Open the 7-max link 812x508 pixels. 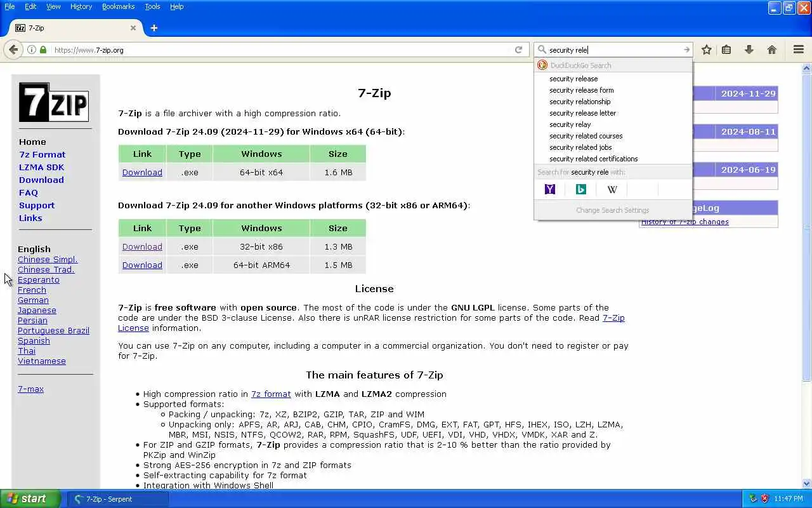30,389
